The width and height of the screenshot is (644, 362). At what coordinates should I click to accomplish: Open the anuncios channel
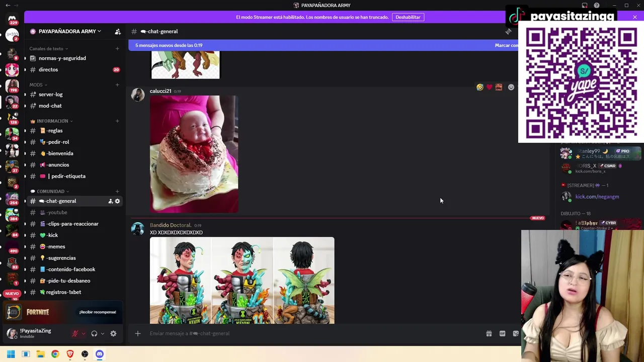tap(74, 165)
